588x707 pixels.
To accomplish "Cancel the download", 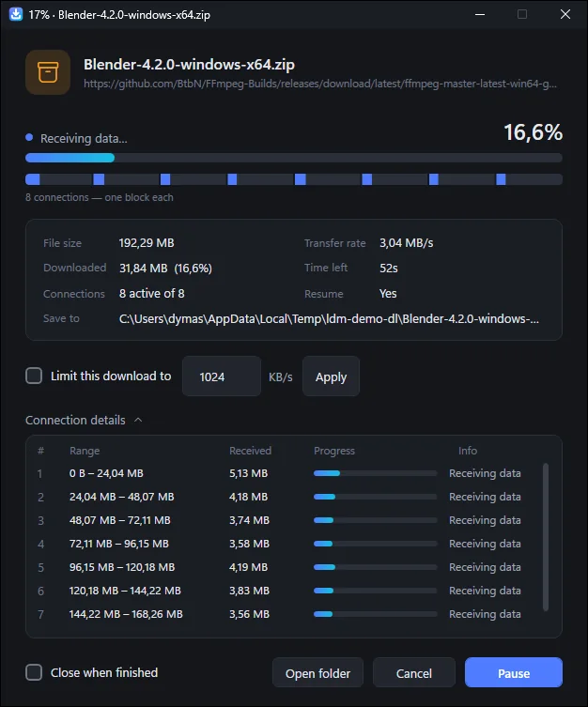I will [414, 673].
